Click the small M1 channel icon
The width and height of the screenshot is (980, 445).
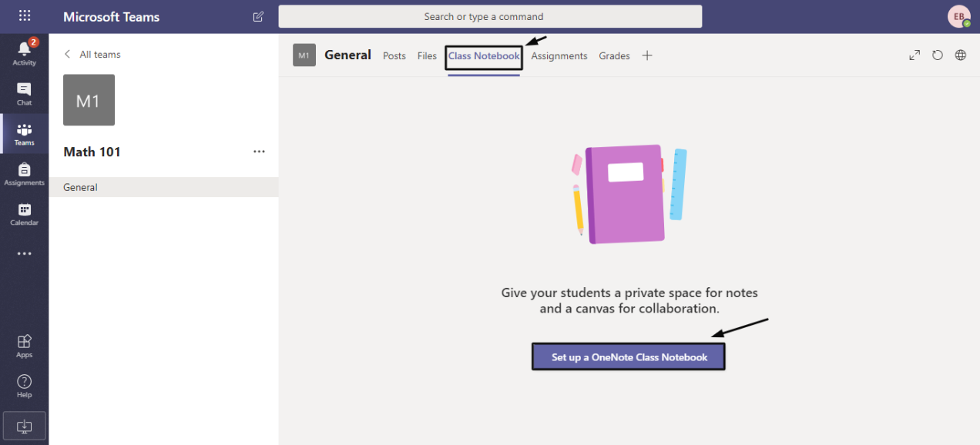(x=304, y=55)
